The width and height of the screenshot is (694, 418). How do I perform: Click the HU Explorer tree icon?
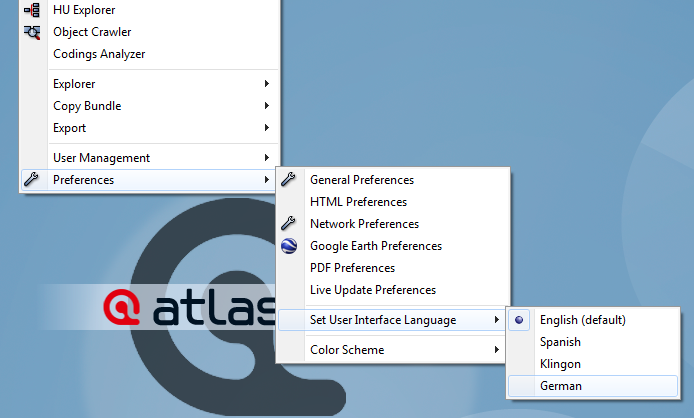[x=32, y=10]
